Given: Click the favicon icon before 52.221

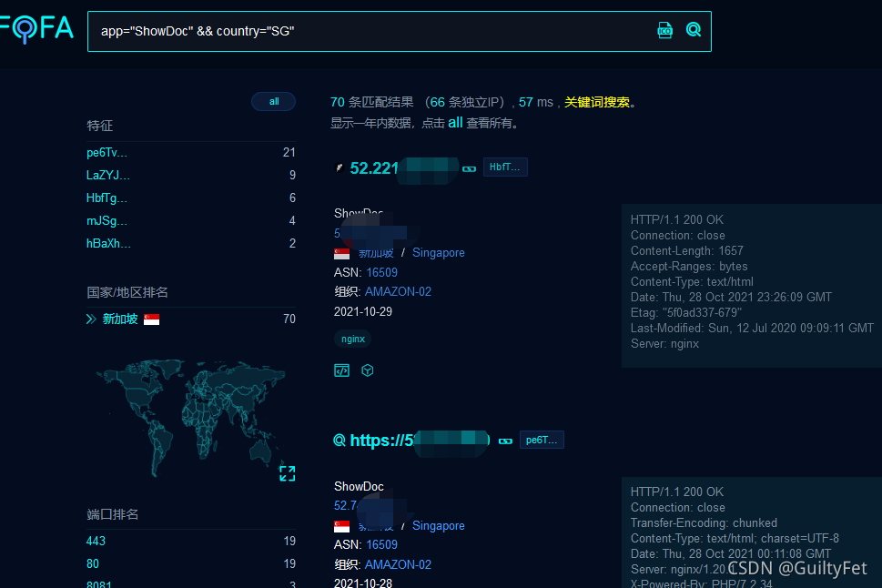Looking at the screenshot, I should (340, 167).
